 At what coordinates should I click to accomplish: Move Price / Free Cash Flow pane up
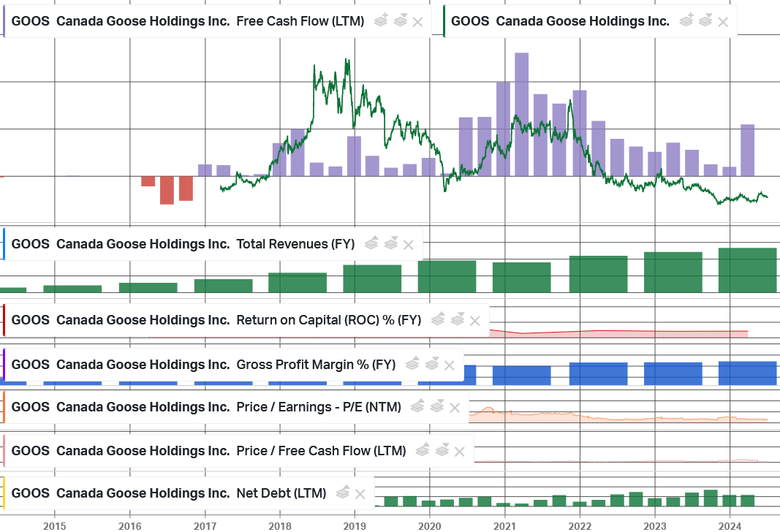click(x=423, y=450)
